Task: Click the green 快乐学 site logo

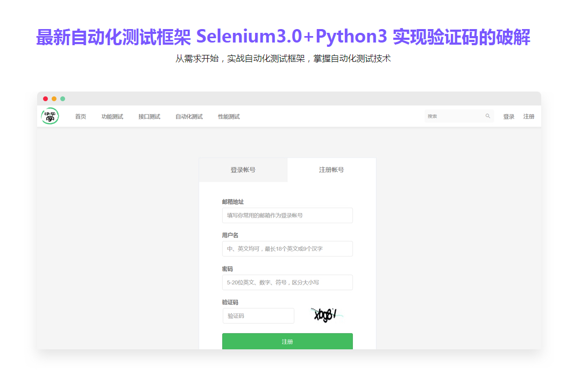Action: click(50, 116)
